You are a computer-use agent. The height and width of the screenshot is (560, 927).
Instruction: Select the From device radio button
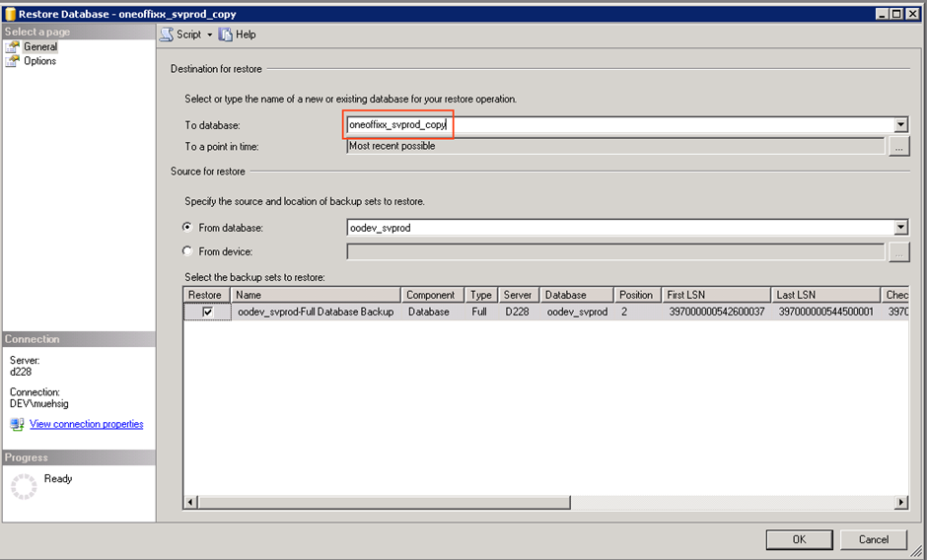point(188,251)
